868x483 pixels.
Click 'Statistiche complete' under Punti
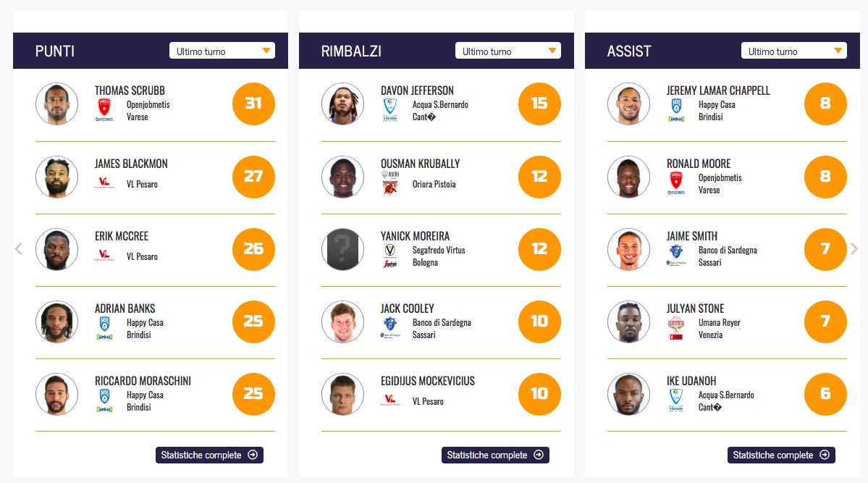[209, 455]
